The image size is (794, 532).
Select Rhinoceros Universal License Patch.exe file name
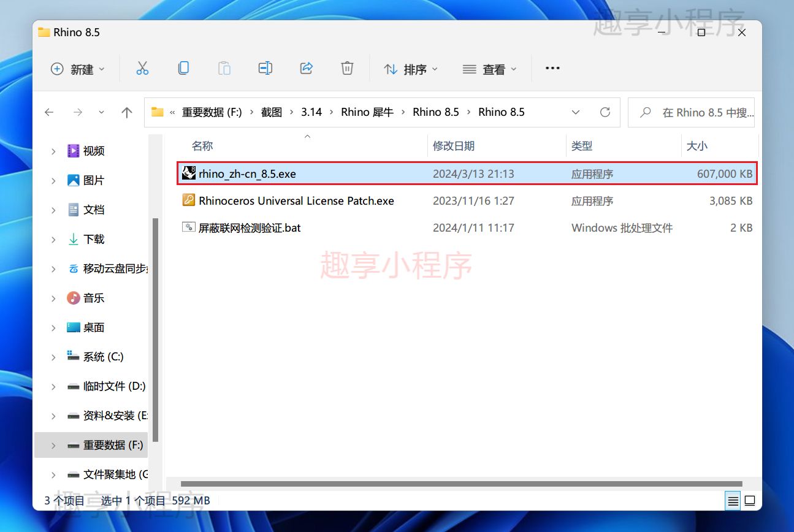pos(296,201)
